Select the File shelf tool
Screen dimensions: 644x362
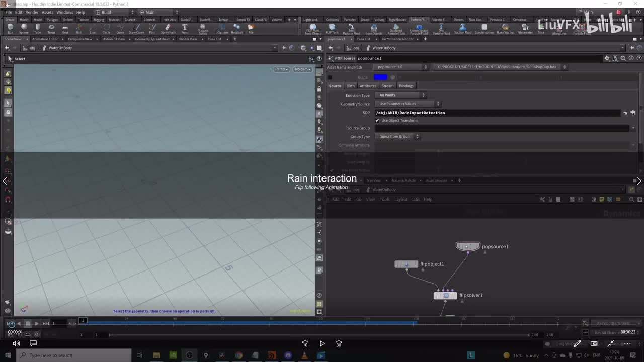pyautogui.click(x=251, y=29)
